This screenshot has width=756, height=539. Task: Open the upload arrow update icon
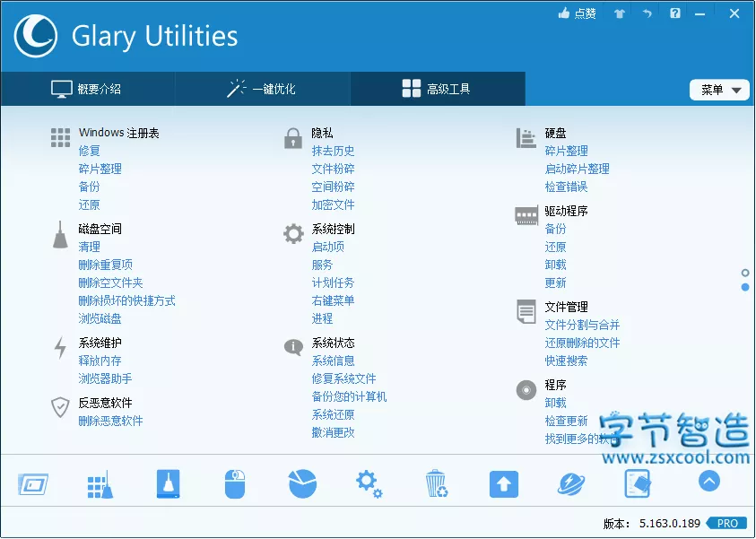[504, 484]
